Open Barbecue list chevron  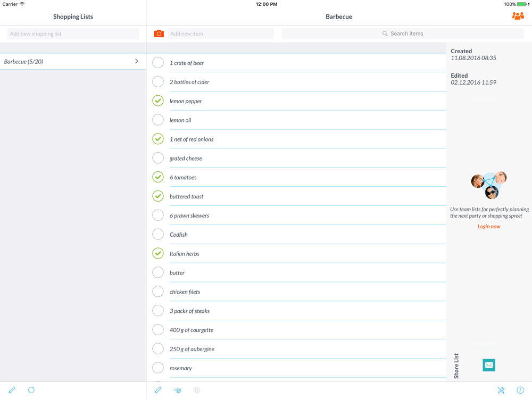click(137, 61)
